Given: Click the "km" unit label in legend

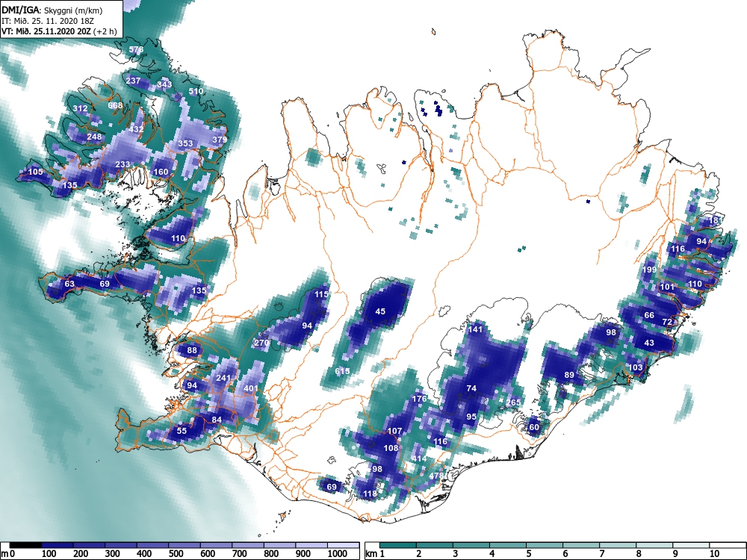Looking at the screenshot, I should tap(371, 554).
